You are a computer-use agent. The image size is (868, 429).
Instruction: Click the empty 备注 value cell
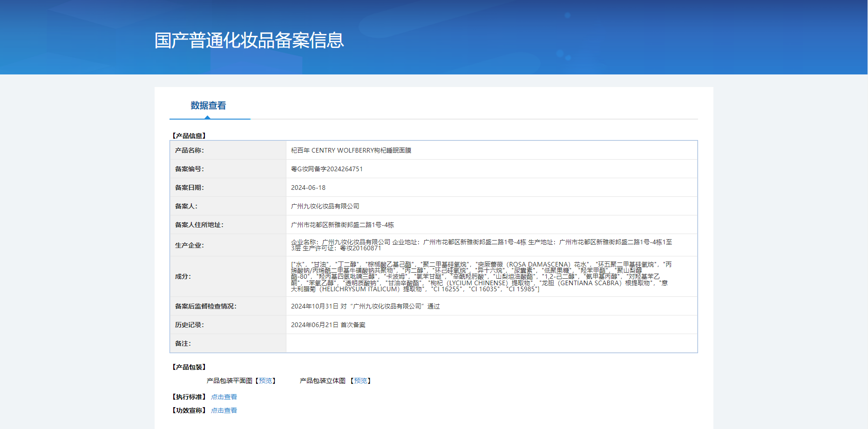pyautogui.click(x=491, y=343)
